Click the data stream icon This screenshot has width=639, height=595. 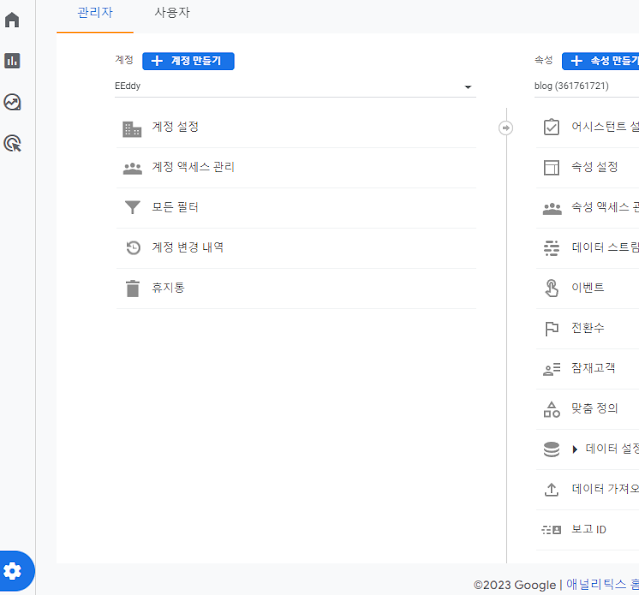[x=551, y=248]
